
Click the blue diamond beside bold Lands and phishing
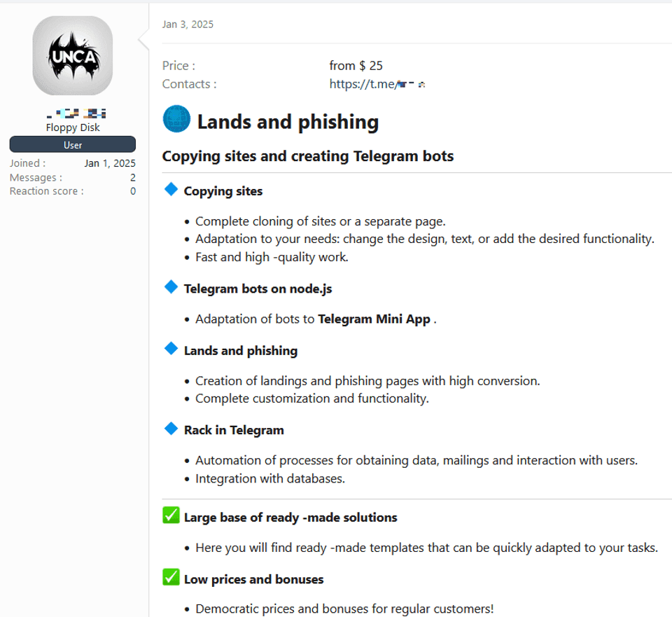click(x=171, y=348)
